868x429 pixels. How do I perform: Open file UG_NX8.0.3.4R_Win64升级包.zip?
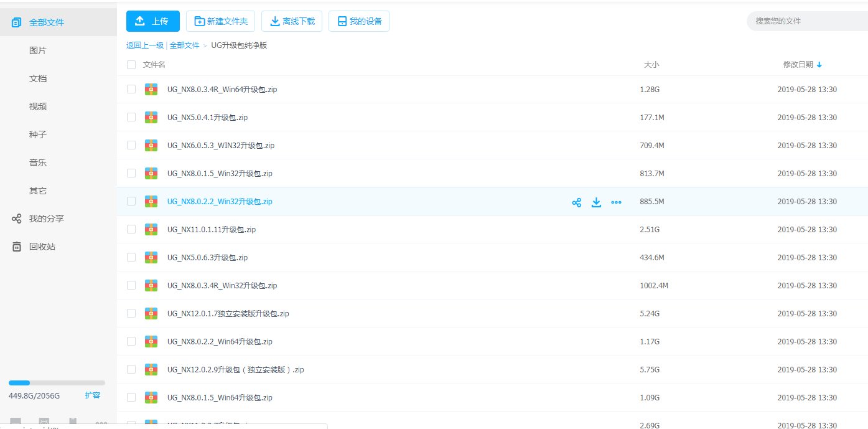coord(222,89)
